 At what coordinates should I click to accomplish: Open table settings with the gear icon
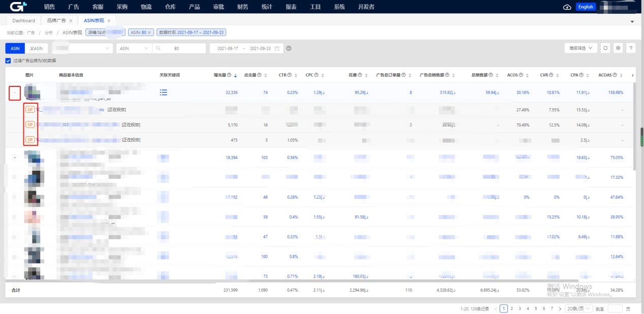click(618, 48)
